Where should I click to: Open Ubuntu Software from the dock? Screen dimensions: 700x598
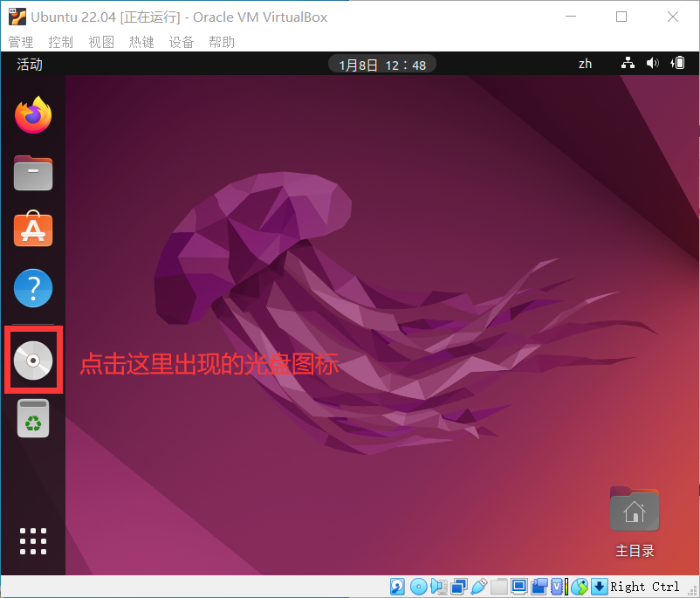[33, 230]
